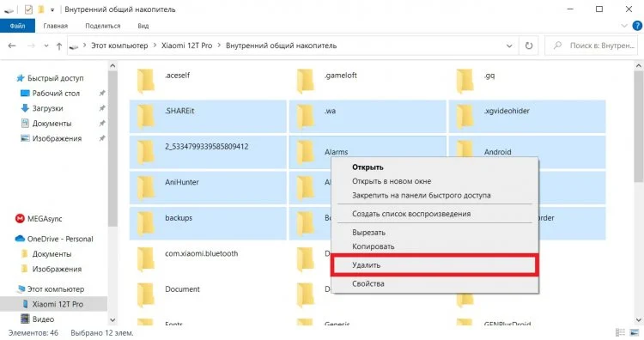Screen dimensions: 644x340
Task: Choose Удалить in the context menu
Action: click(434, 264)
